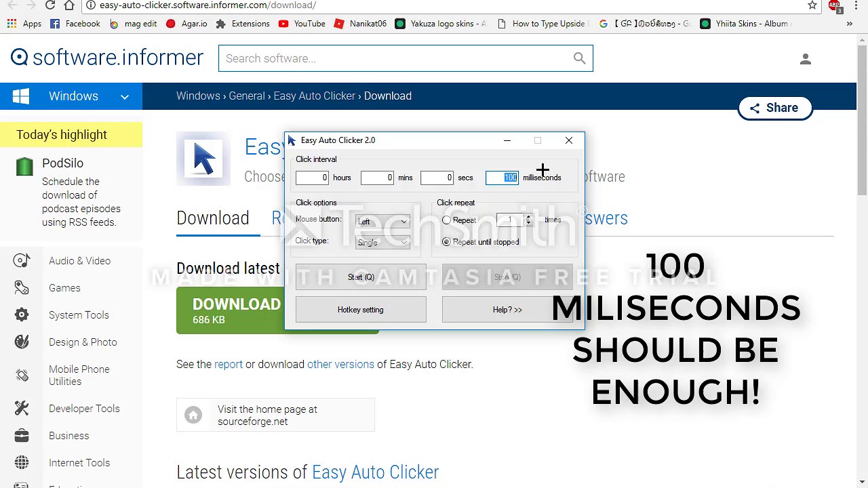The width and height of the screenshot is (868, 488).
Task: Go to Easy Auto Clicker breadcrumb link
Action: [x=315, y=96]
